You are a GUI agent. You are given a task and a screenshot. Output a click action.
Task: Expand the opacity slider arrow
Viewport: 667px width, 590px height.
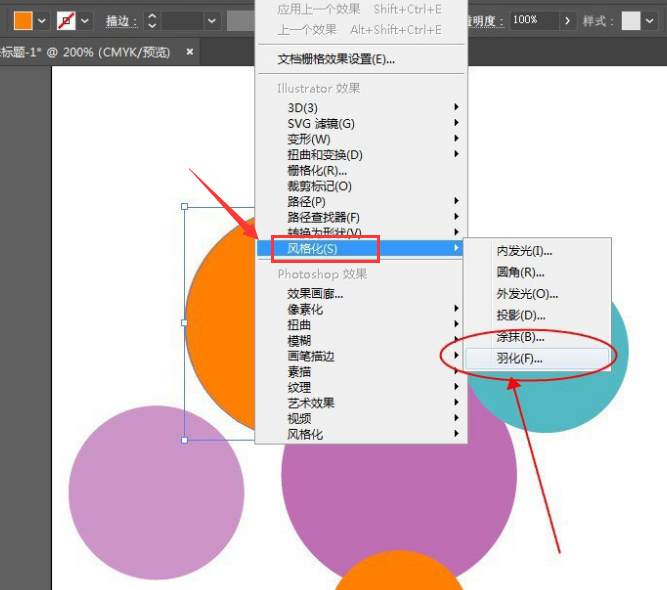567,20
